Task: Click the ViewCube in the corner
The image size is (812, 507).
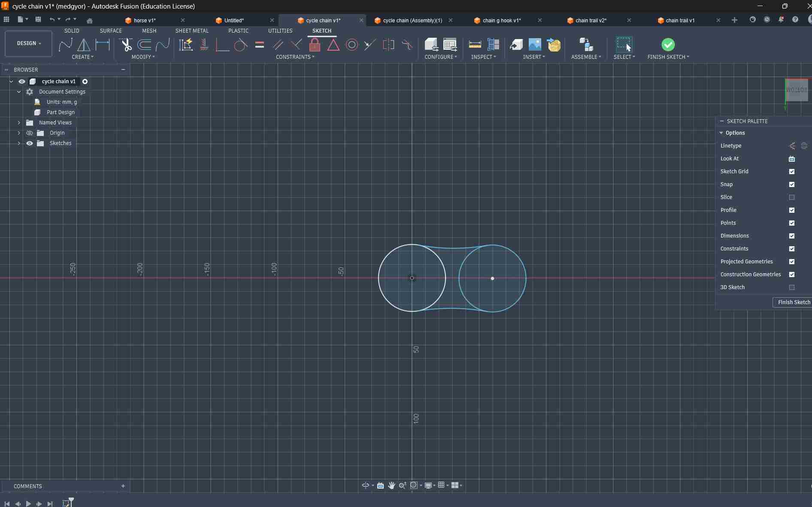Action: [797, 90]
